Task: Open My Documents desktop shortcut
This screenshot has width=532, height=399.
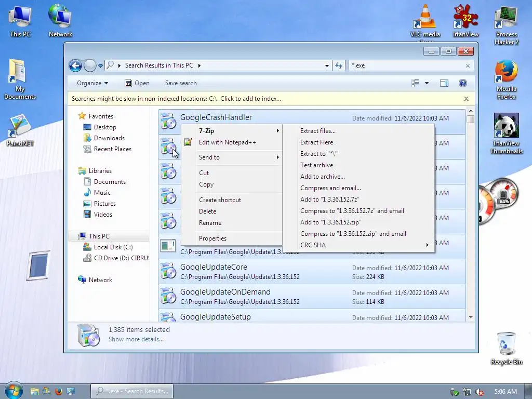Action: (20, 79)
